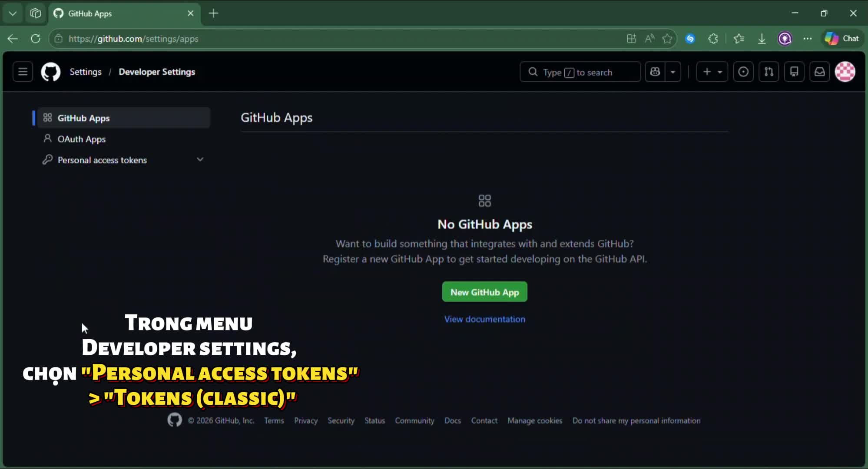Open a new browser tab
The width and height of the screenshot is (868, 469).
click(x=213, y=13)
